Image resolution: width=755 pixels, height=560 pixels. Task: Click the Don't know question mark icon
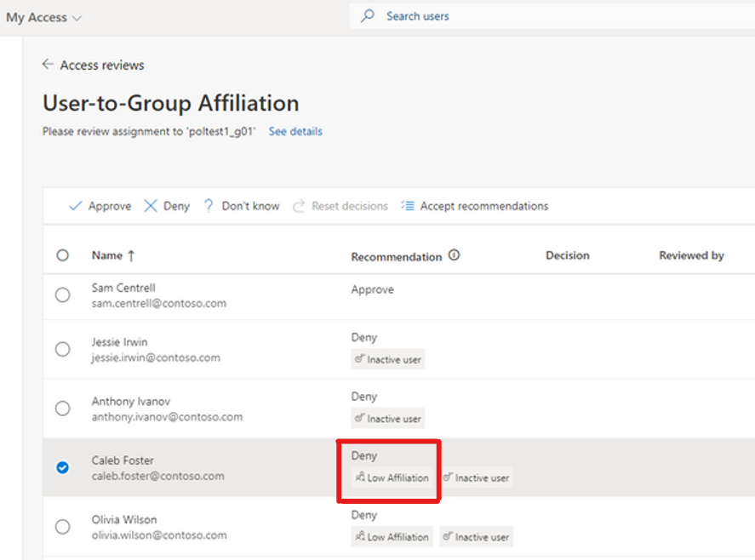[209, 206]
